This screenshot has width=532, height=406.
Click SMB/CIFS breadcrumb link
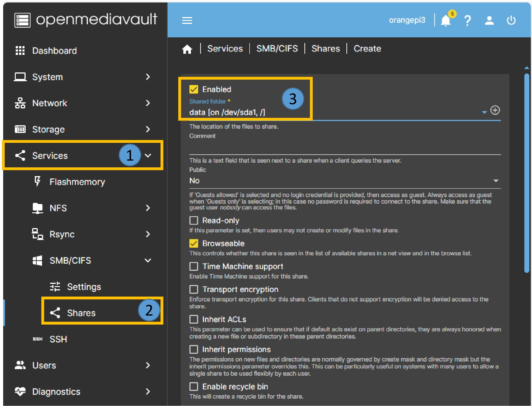point(277,49)
